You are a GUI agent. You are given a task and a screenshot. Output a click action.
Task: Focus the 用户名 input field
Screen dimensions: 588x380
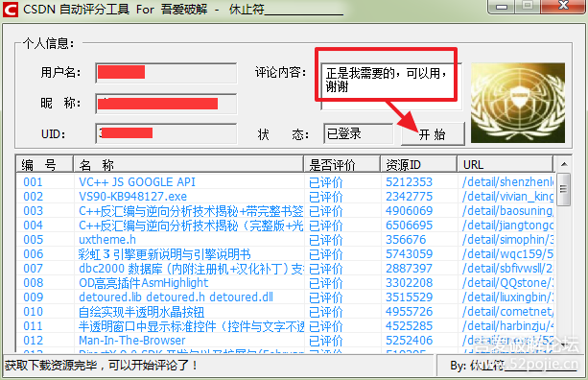(x=166, y=73)
